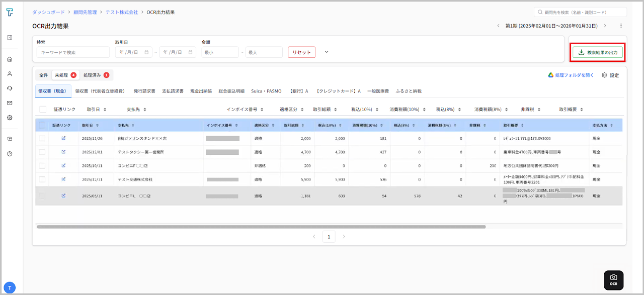Image resolution: width=644 pixels, height=295 pixels.
Task: Click the blue T user avatar
Action: pyautogui.click(x=10, y=287)
